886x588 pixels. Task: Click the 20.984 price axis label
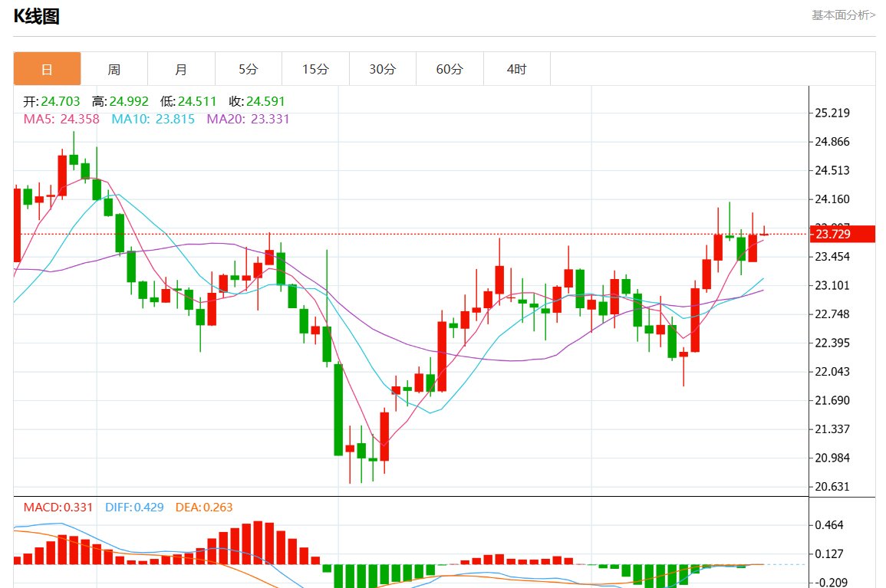[x=832, y=458]
